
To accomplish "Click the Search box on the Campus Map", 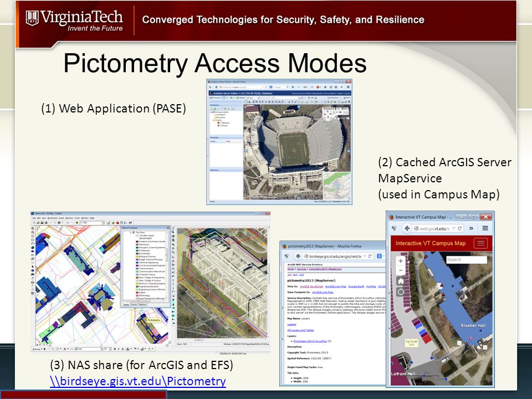I will click(x=467, y=259).
